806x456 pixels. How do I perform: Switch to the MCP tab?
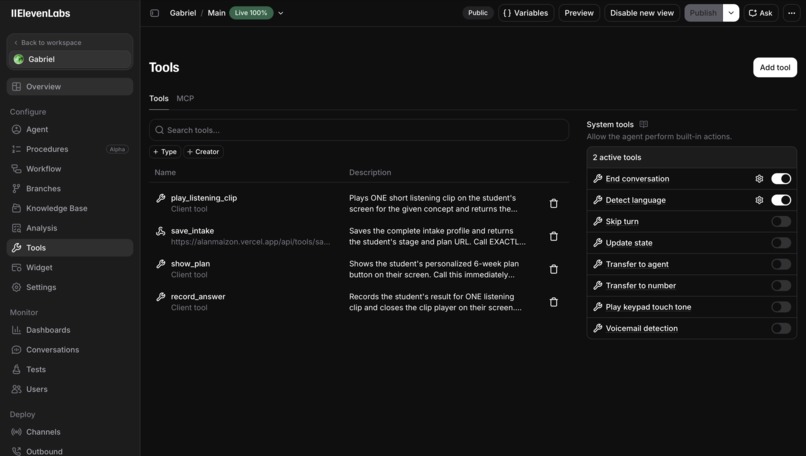pos(185,98)
